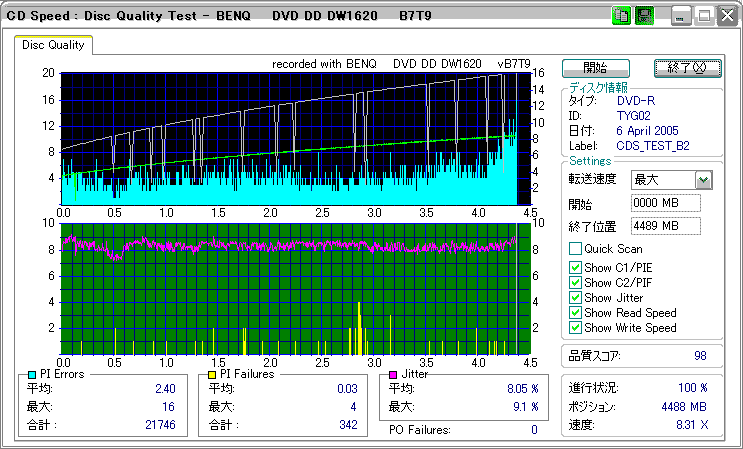Turn off Show Read Speed

[x=575, y=313]
